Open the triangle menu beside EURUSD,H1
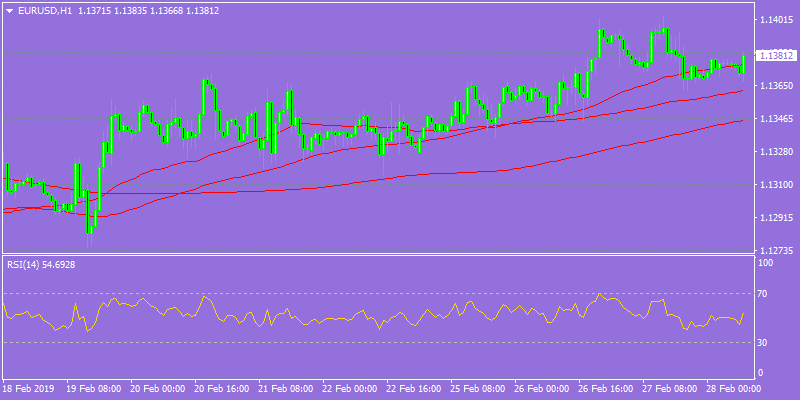This screenshot has height=400, width=800. click(x=10, y=11)
